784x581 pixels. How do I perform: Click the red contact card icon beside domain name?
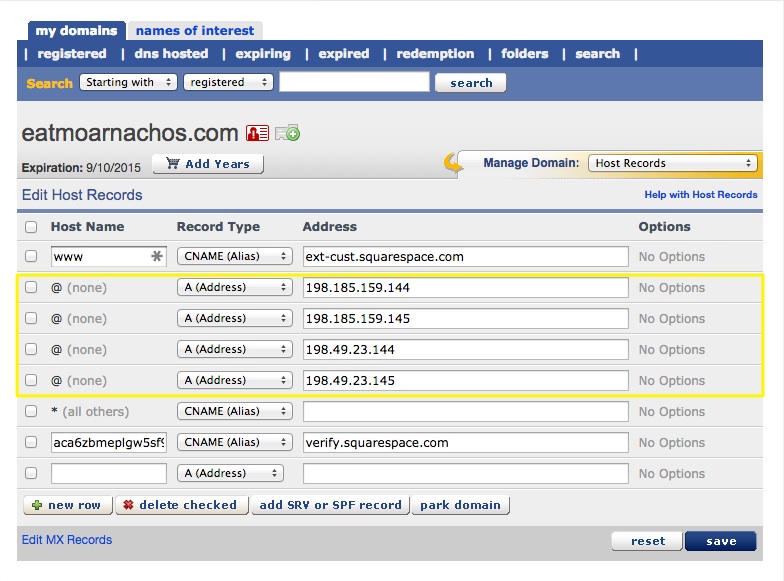pyautogui.click(x=257, y=133)
